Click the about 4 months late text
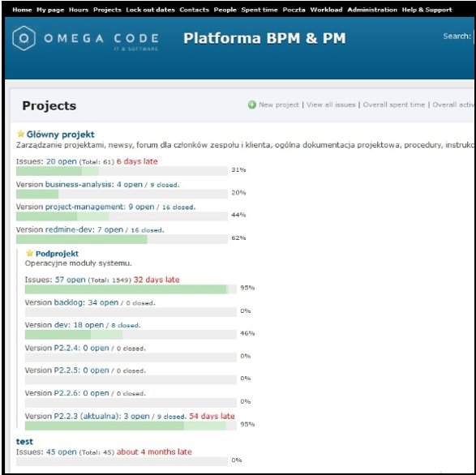This screenshot has width=476, height=475. [154, 452]
